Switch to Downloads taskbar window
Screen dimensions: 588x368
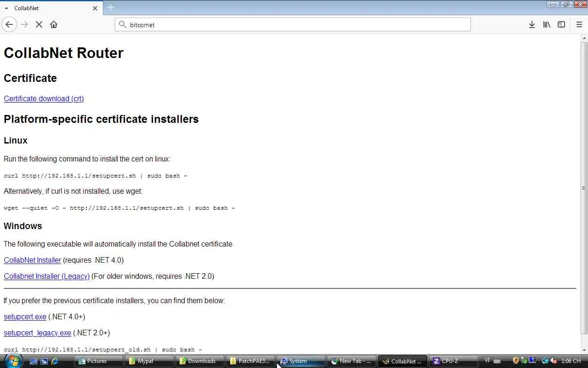click(x=200, y=361)
